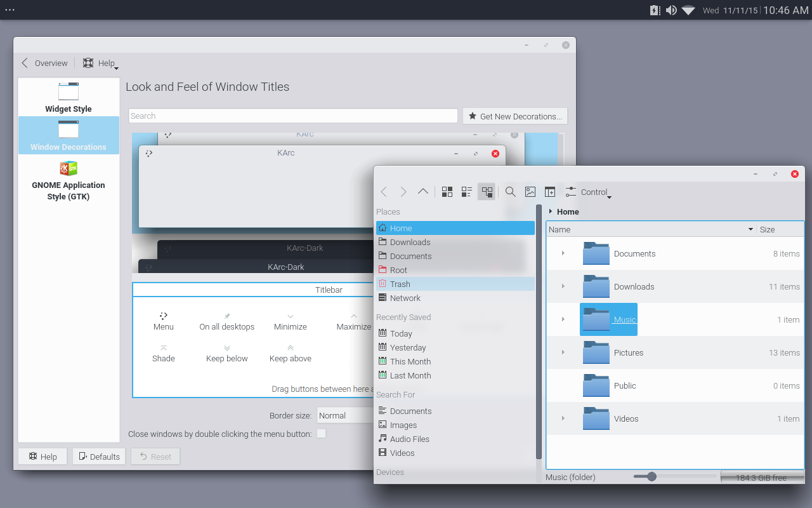Click the Keep above button item
The height and width of the screenshot is (508, 812).
[291, 353]
